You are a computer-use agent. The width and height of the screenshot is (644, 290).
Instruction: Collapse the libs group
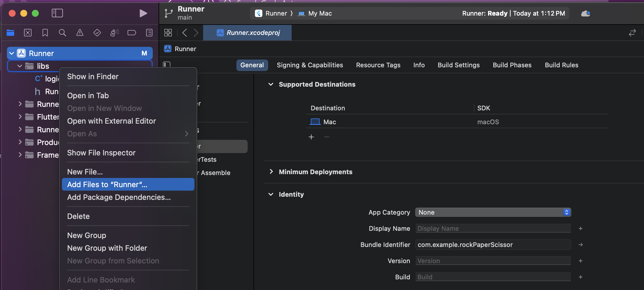click(x=20, y=66)
